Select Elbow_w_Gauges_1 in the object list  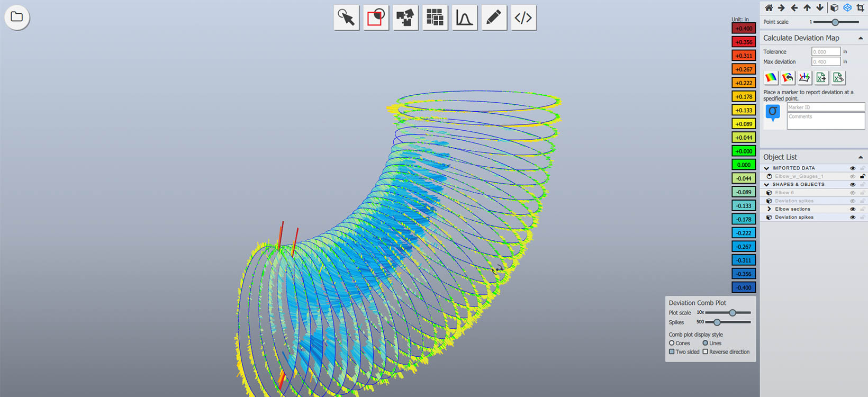[x=799, y=176]
